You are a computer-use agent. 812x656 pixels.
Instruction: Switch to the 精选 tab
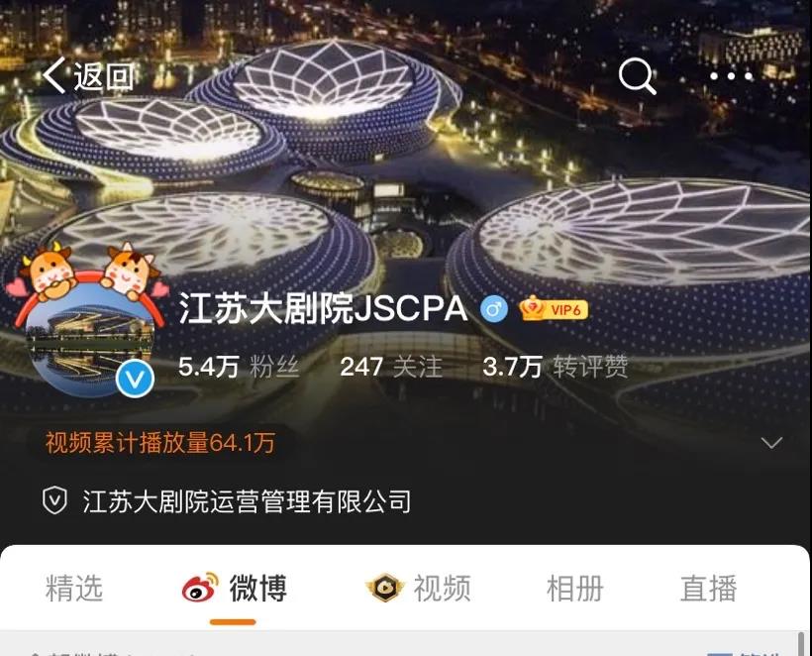(74, 588)
